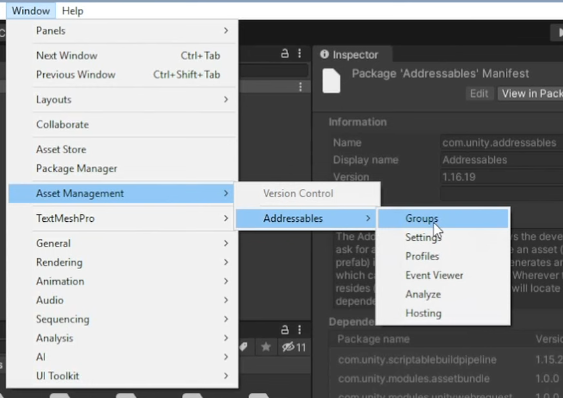Switch to the Inspector tab
Viewport: 563px width, 398px height.
point(352,55)
